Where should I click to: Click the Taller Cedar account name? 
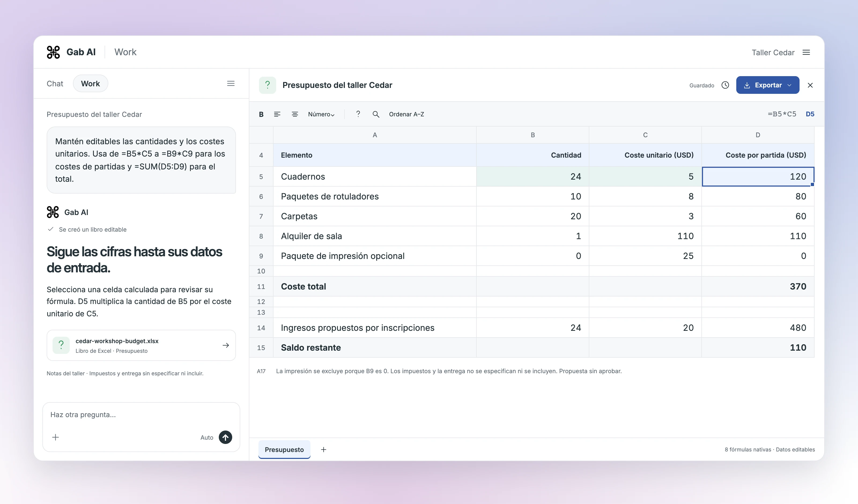tap(773, 53)
